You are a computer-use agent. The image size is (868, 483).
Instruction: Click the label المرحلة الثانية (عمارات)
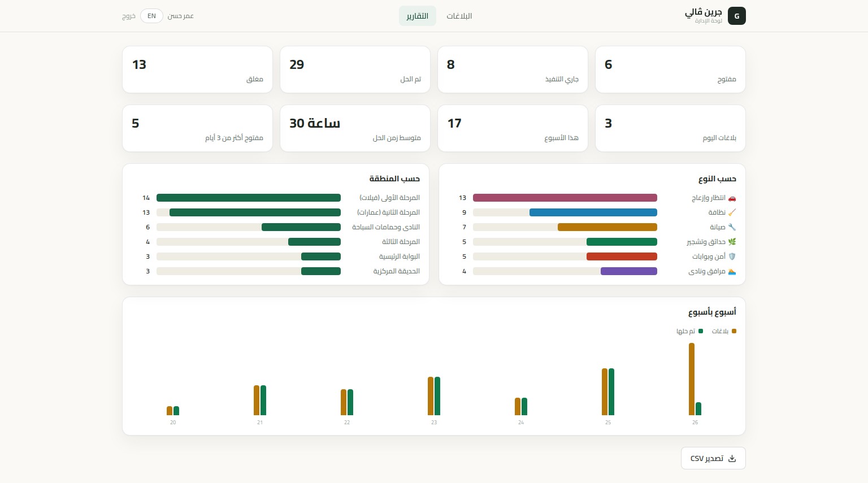click(x=388, y=212)
